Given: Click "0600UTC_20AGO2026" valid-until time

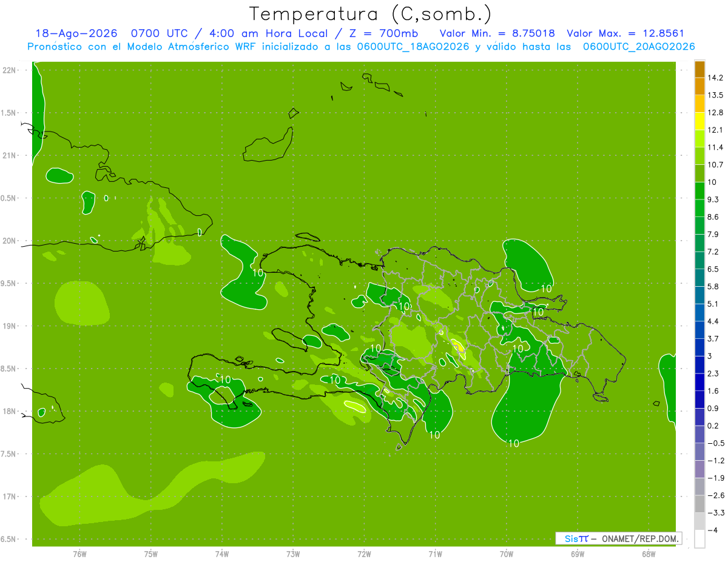Looking at the screenshot, I should pyautogui.click(x=639, y=46).
